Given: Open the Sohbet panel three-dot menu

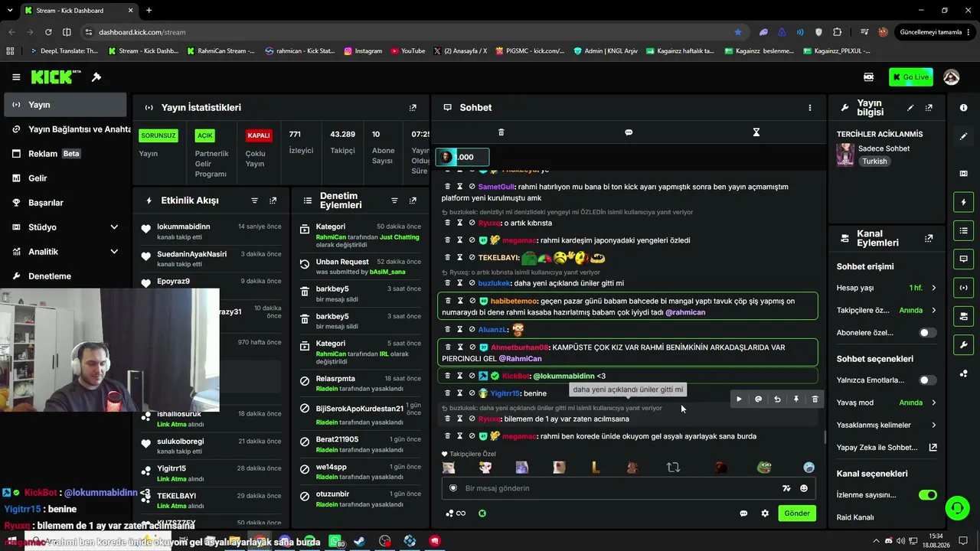Looking at the screenshot, I should 809,108.
